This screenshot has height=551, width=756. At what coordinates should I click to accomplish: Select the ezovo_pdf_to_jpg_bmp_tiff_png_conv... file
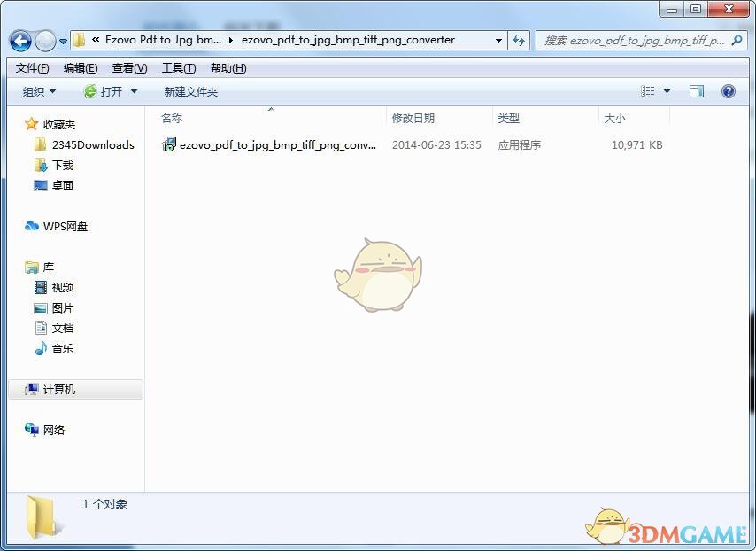tap(278, 144)
